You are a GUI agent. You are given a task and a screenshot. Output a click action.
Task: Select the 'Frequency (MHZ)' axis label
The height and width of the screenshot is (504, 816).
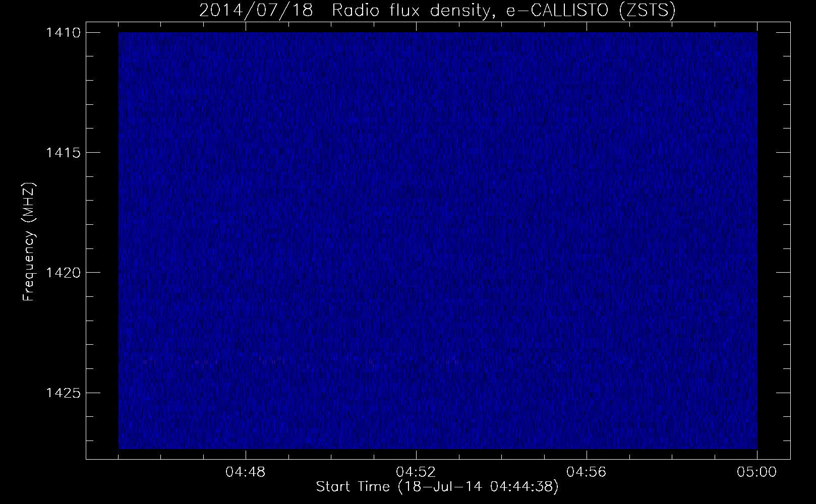click(x=29, y=241)
